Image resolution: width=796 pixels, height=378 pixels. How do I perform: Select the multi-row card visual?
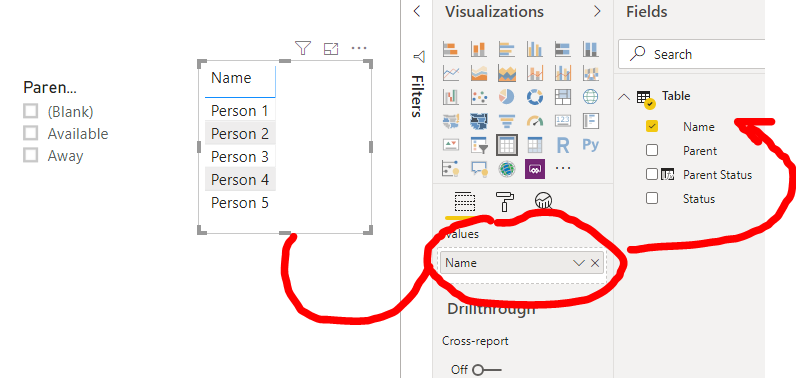pyautogui.click(x=590, y=121)
